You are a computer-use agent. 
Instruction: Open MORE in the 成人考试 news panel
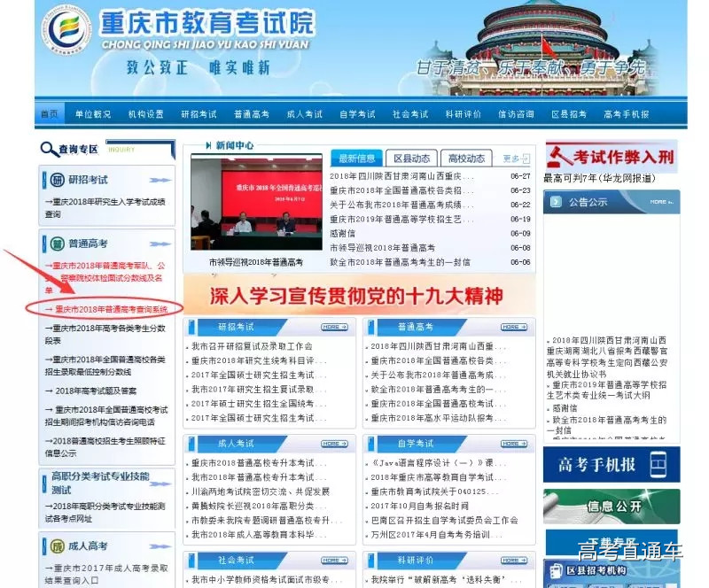(334, 443)
